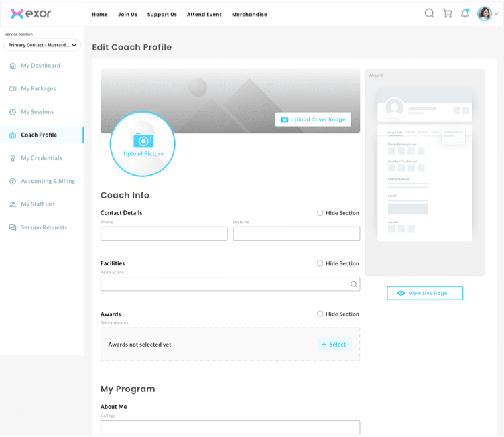Click the search icon in Facilities field
The height and width of the screenshot is (437, 504).
(x=353, y=284)
